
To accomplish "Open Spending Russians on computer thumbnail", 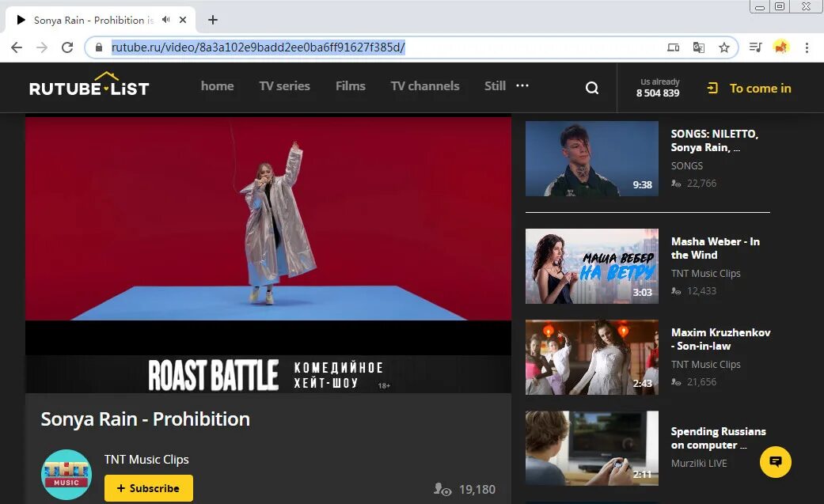I will coord(592,449).
